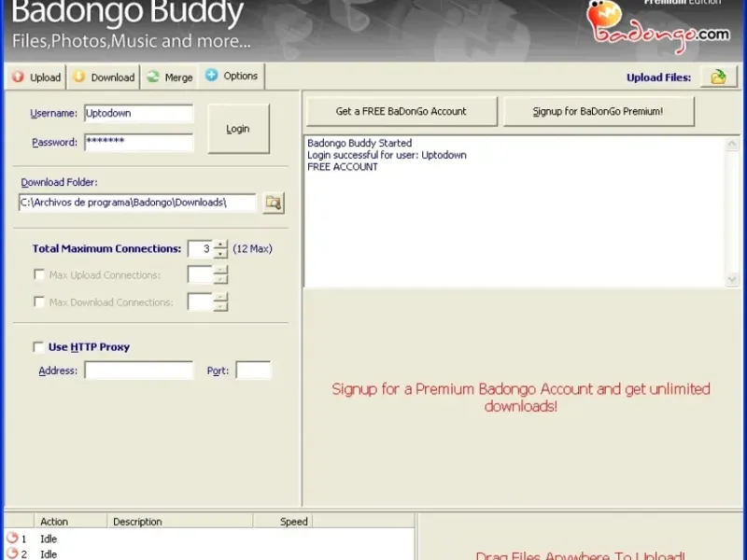Click the Description column header
The image size is (747, 560).
click(180, 522)
